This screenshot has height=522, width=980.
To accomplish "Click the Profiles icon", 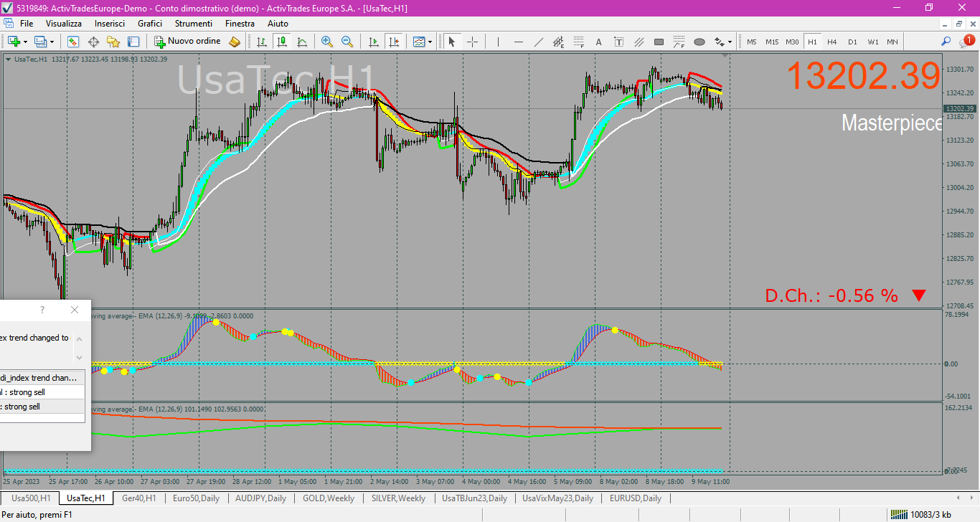I will tap(41, 42).
